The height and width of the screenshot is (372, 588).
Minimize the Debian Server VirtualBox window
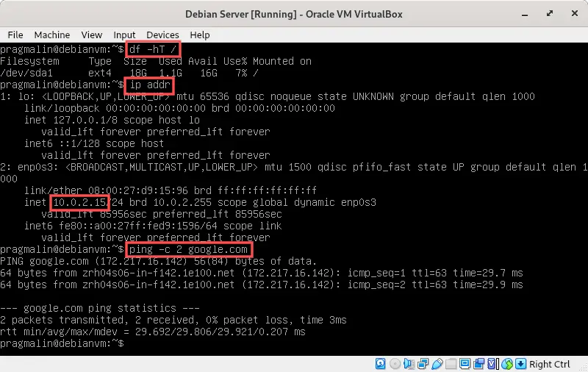pos(525,14)
